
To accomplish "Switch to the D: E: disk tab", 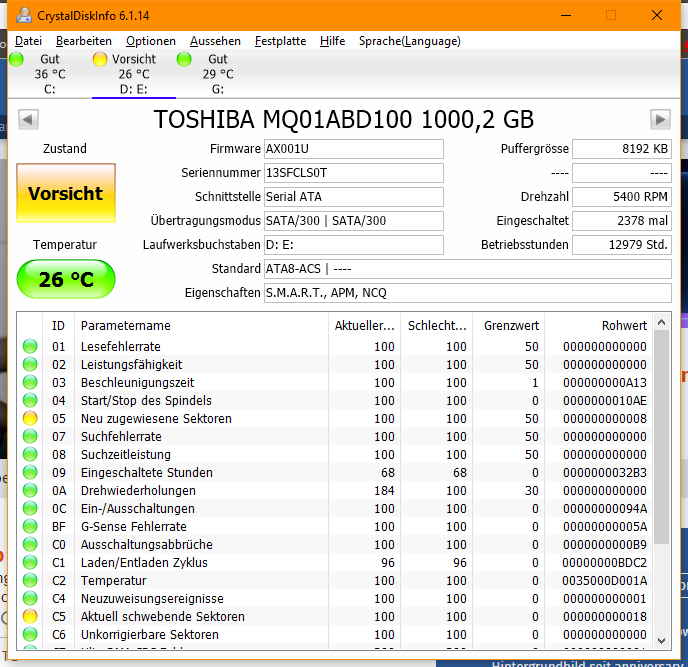I will click(x=134, y=74).
